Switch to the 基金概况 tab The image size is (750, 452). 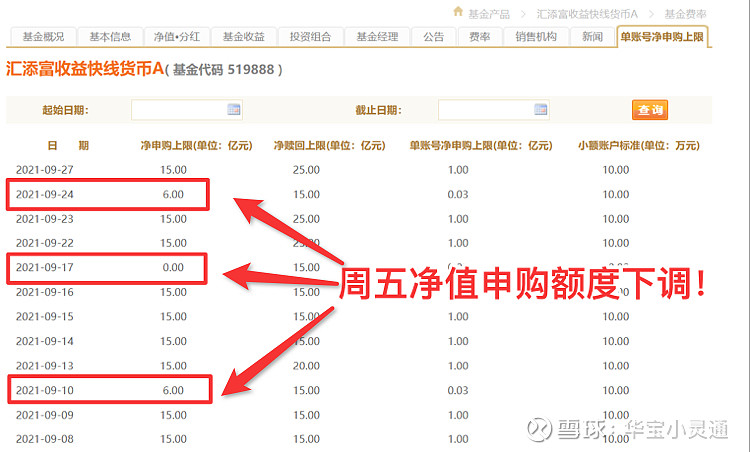click(43, 37)
